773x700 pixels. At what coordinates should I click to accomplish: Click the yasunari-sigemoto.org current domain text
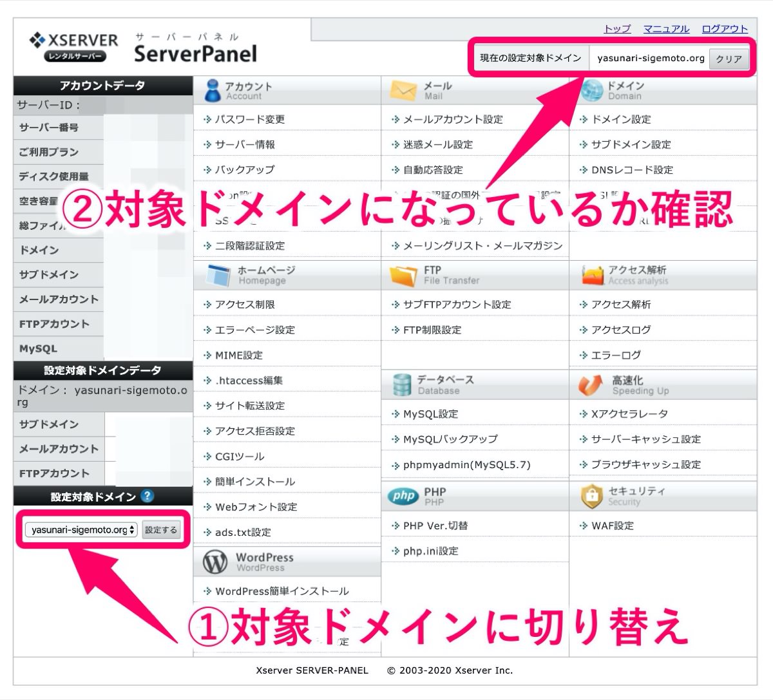651,58
